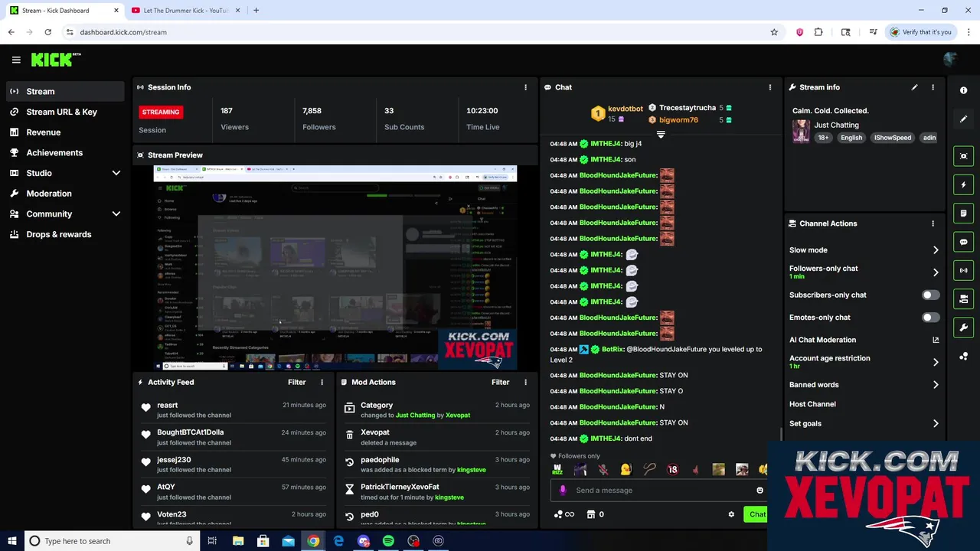Open Stream info panel three-dot menu
The width and height of the screenshot is (980, 551).
933,87
